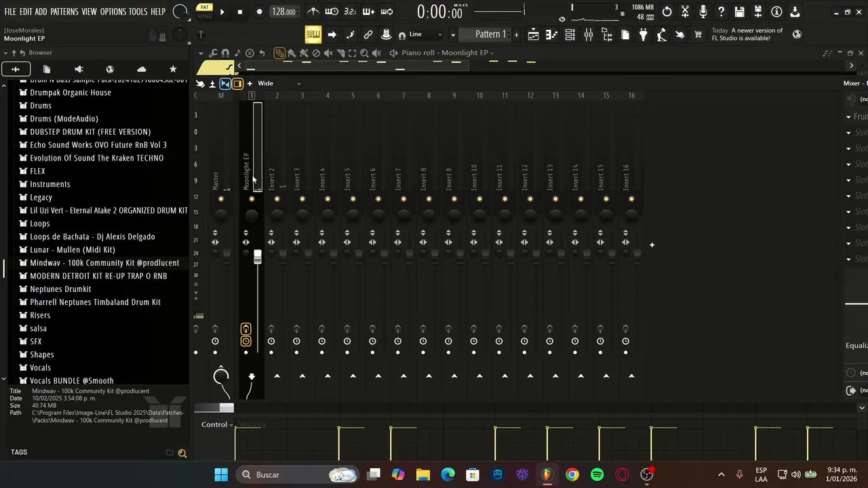Select the Zoom magnifier tool in piano roll
This screenshot has width=868, height=488.
click(364, 53)
